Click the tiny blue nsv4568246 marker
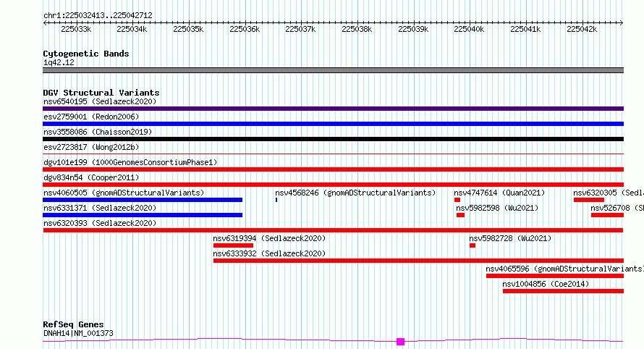Screen dimensions: 644x349 tap(276, 200)
